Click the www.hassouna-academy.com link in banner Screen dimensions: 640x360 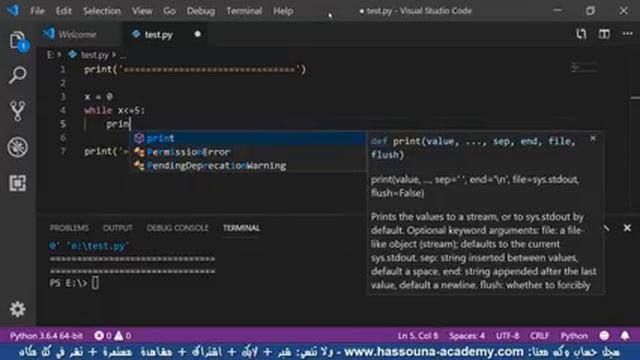click(433, 351)
